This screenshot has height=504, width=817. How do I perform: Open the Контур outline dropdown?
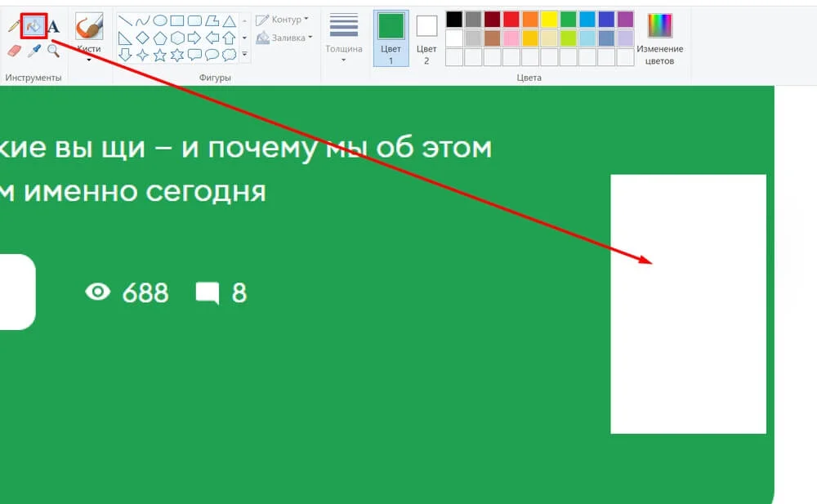pyautogui.click(x=282, y=20)
